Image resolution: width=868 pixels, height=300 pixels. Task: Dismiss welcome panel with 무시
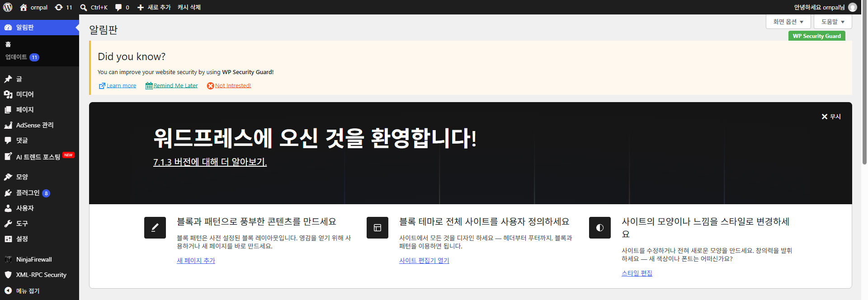coord(831,117)
